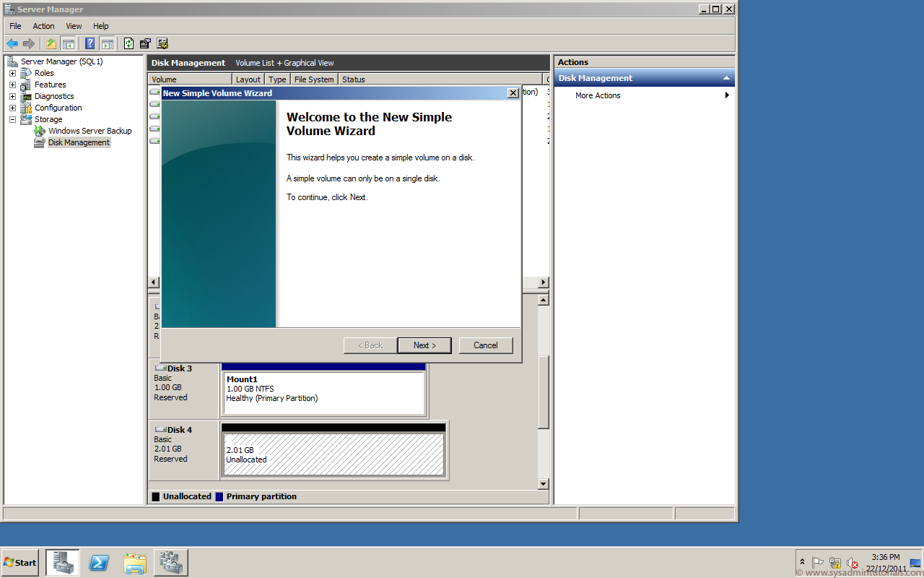Click the Storage node icon
This screenshot has width=924, height=578.
[26, 119]
